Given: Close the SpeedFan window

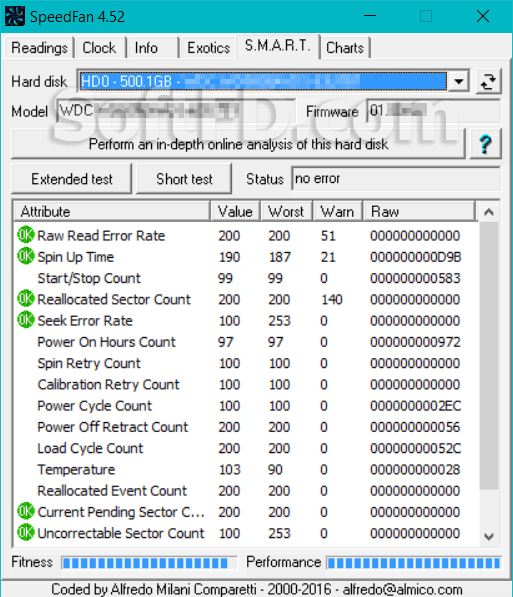Looking at the screenshot, I should (x=483, y=16).
